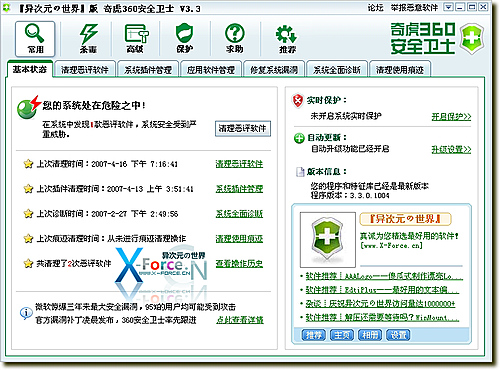Open the 杀毒 lightning toolbar icon
Viewport: 500px width, 370px height.
coord(88,39)
